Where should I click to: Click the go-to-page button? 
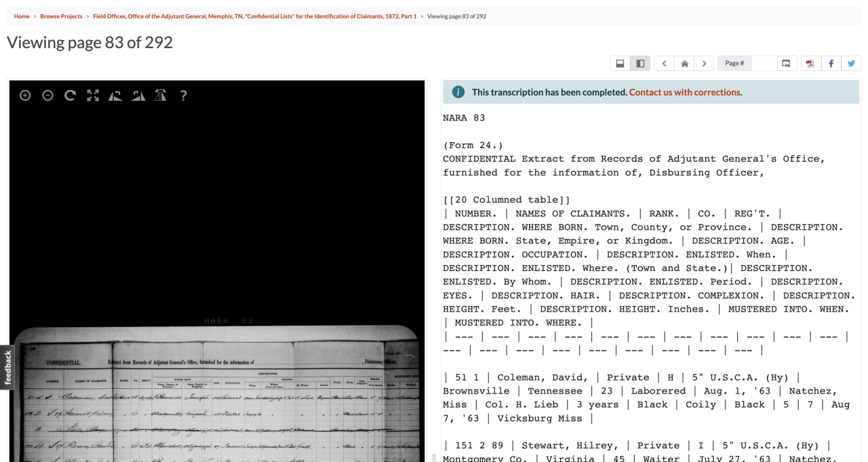(787, 63)
